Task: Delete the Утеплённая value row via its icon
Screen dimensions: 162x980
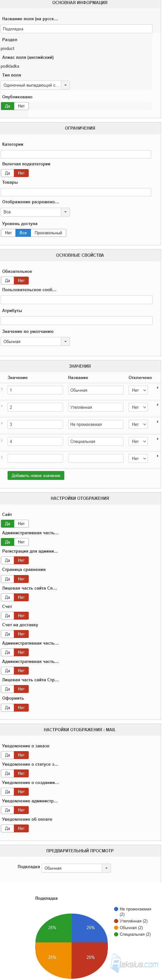Action: (158, 405)
